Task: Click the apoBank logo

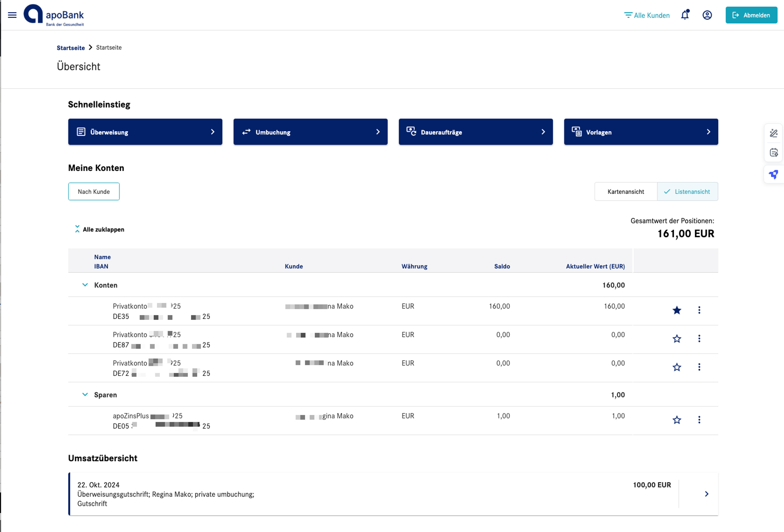Action: pos(54,15)
